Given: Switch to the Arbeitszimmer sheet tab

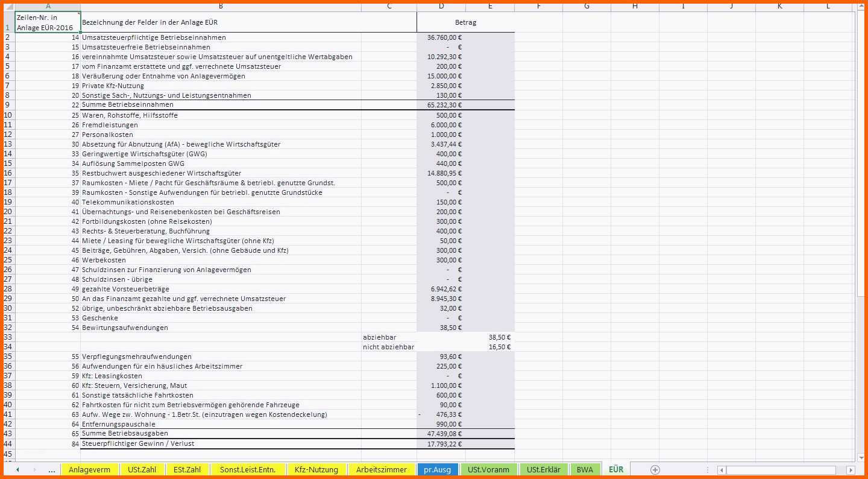Looking at the screenshot, I should [x=382, y=469].
